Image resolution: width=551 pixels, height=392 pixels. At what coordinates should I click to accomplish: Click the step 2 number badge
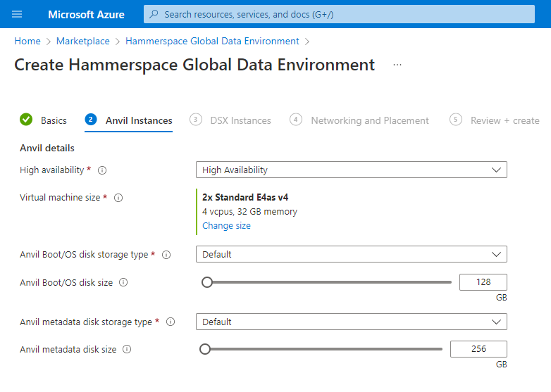(91, 120)
